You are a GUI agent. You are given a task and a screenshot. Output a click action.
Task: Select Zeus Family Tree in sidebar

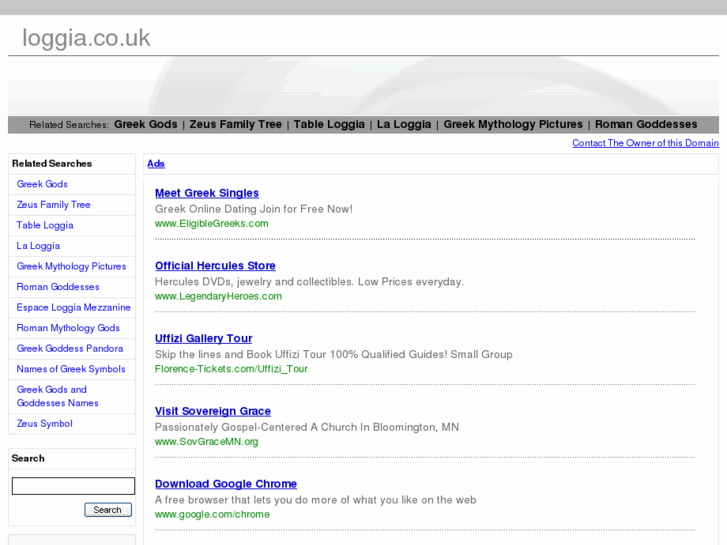tap(53, 205)
